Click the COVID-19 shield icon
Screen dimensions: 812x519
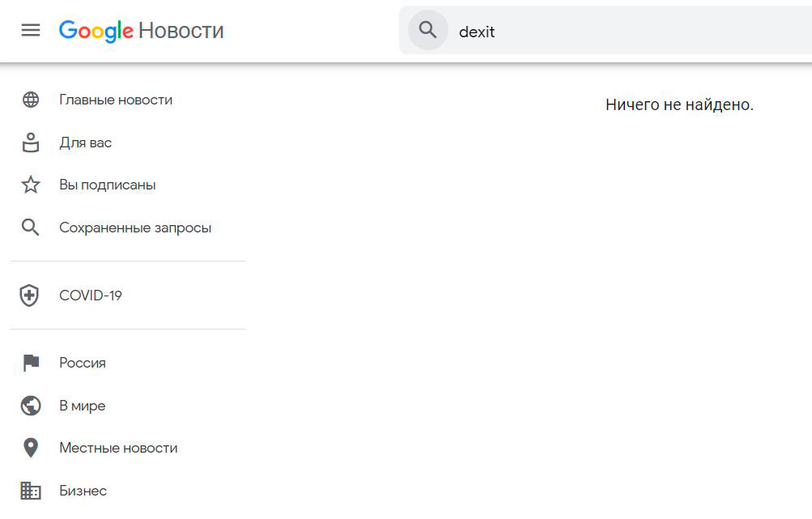29,296
